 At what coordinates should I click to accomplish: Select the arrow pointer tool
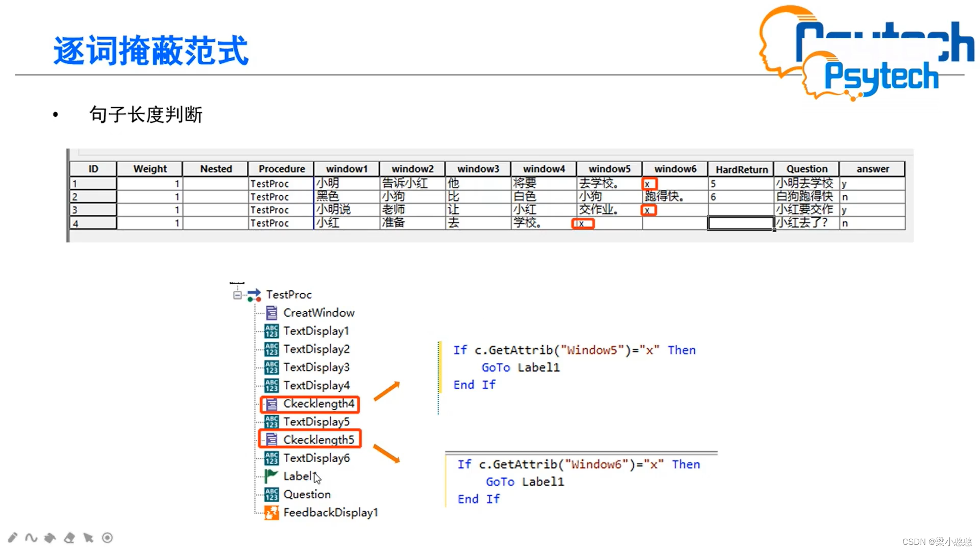[88, 538]
